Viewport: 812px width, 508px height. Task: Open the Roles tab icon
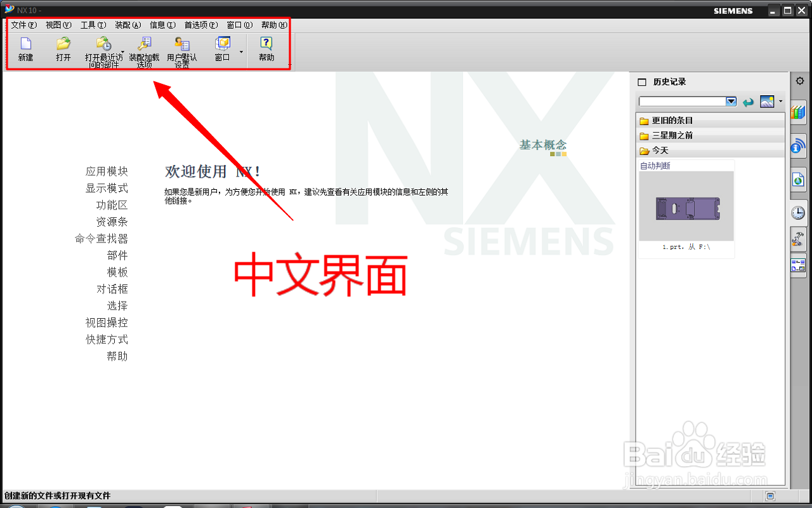tap(798, 265)
